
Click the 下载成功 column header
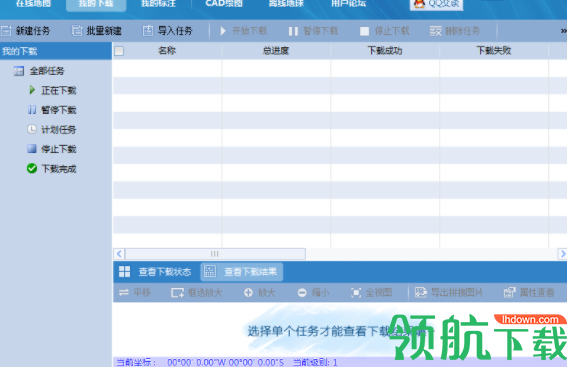point(385,51)
